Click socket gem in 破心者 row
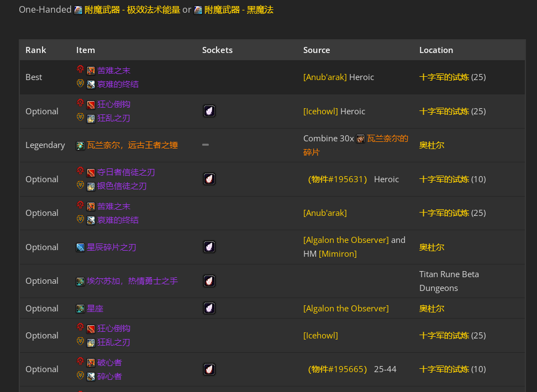The width and height of the screenshot is (537, 392). (209, 369)
